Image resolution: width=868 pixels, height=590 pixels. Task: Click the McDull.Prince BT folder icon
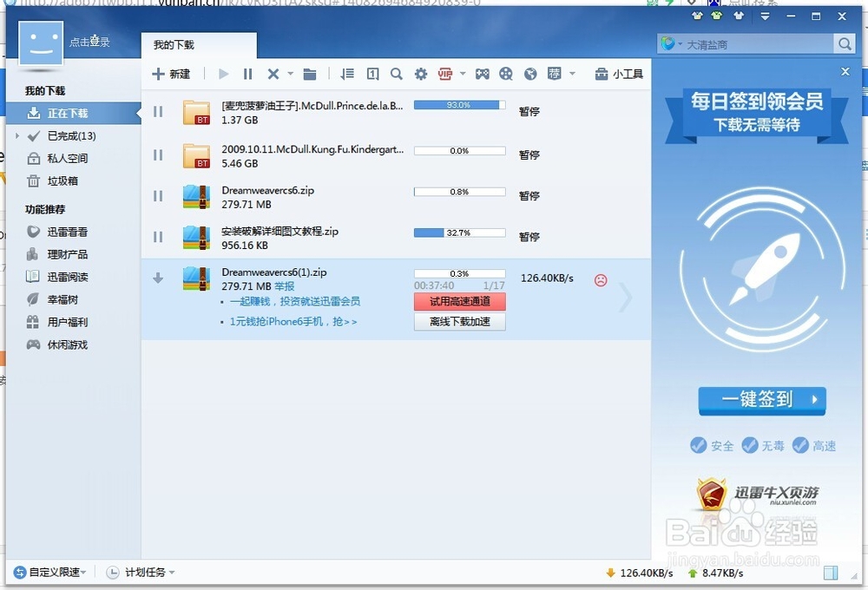coord(196,112)
